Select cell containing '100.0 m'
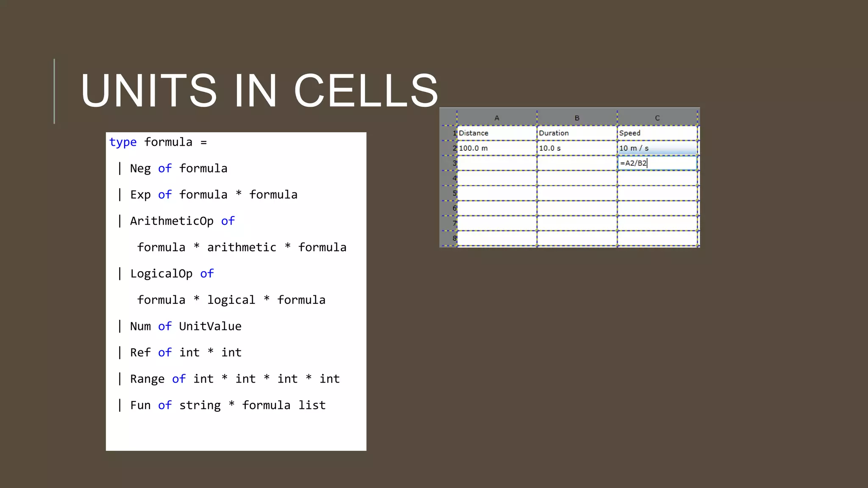 pos(497,148)
